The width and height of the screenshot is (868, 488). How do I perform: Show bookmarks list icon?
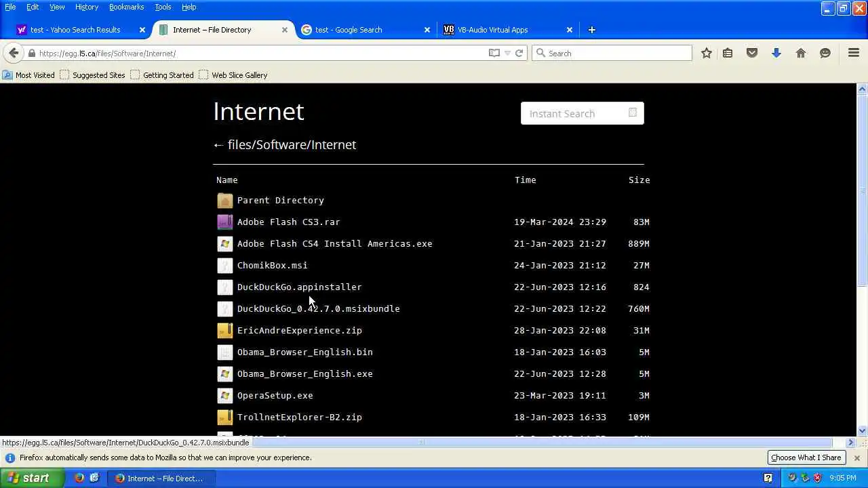[x=728, y=53]
